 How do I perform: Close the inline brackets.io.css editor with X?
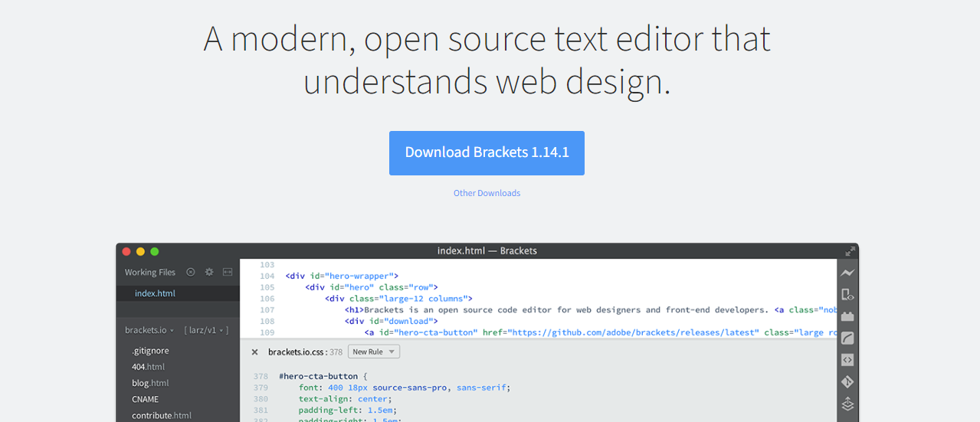254,352
